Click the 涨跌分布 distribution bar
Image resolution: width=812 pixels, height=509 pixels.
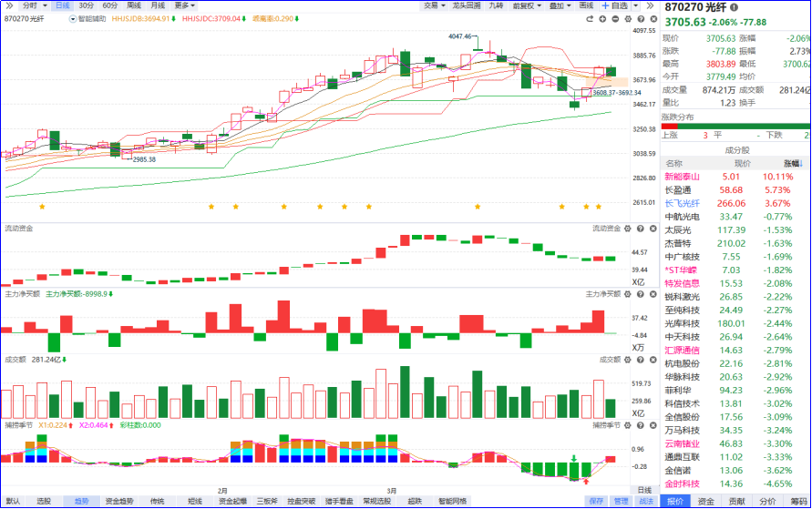(735, 127)
